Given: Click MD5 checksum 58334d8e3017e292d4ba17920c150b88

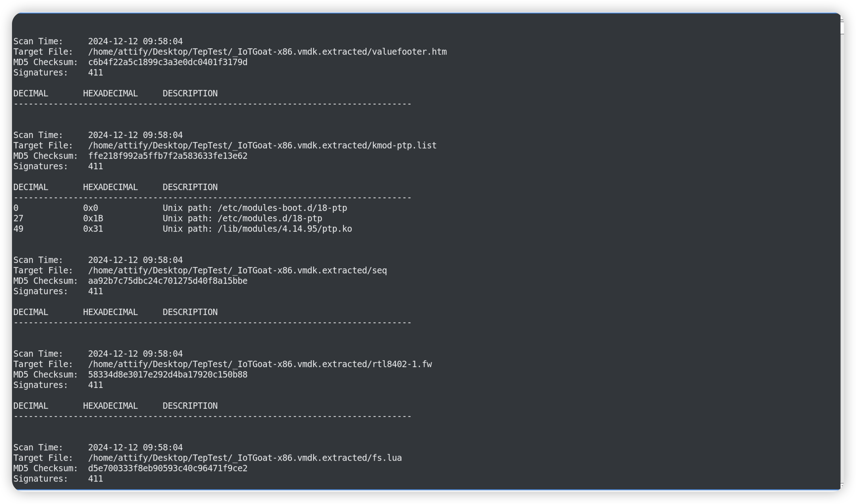Looking at the screenshot, I should coord(167,375).
